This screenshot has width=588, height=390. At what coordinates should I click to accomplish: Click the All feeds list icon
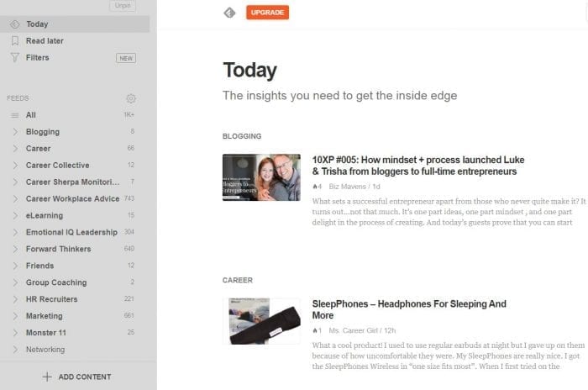[x=14, y=115]
